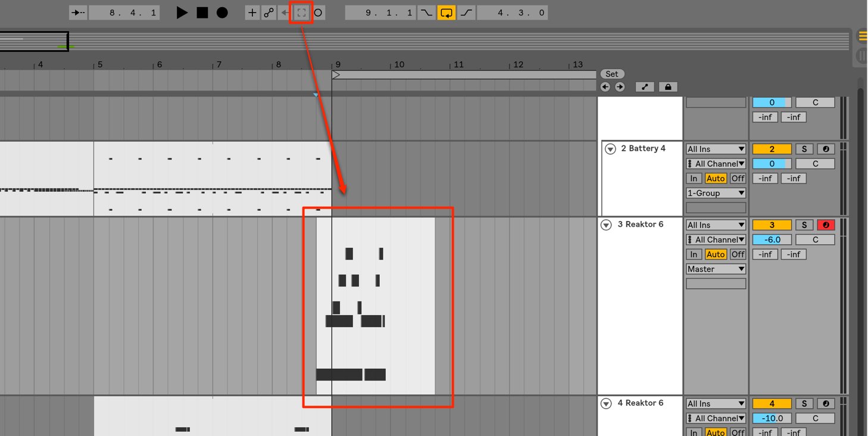Image resolution: width=868 pixels, height=436 pixels.
Task: Toggle the Follow playback arrow button
Action: [x=78, y=13]
